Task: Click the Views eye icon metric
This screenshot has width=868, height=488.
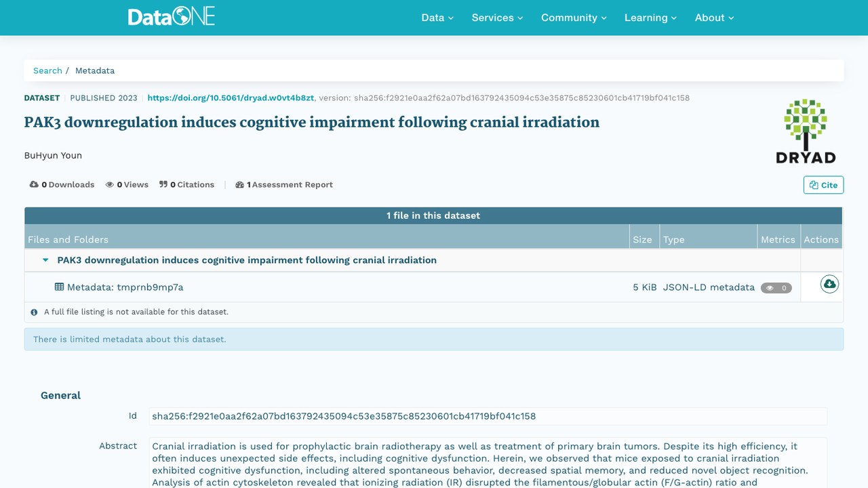Action: point(127,184)
